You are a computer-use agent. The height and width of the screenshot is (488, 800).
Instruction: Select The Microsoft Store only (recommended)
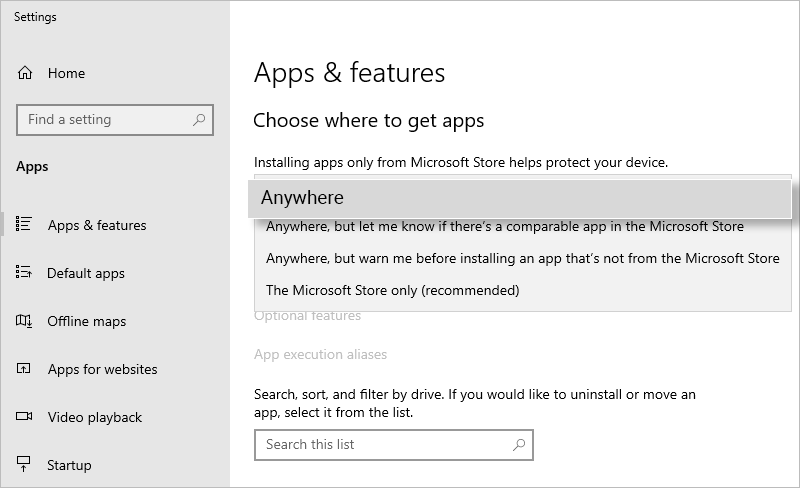392,291
